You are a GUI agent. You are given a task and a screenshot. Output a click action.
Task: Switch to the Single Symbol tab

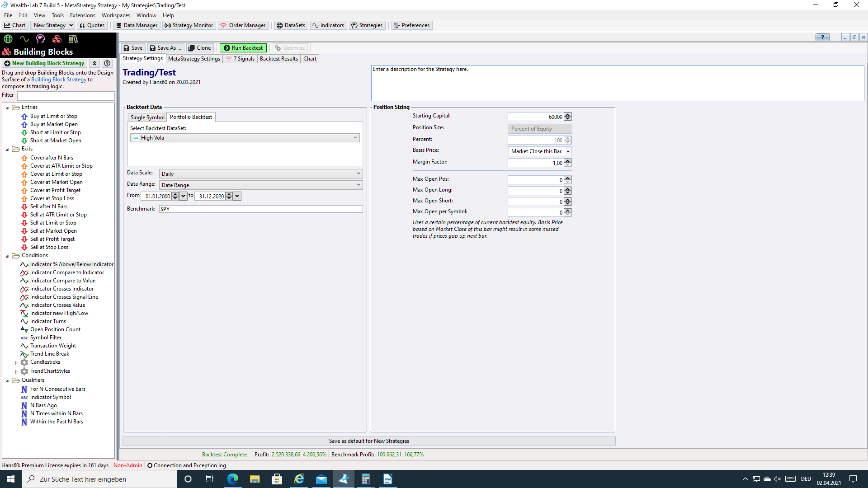pos(147,117)
